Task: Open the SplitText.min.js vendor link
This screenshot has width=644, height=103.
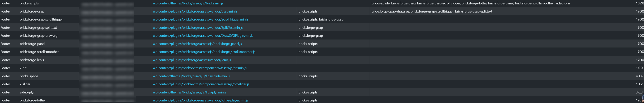Action: click(197, 28)
